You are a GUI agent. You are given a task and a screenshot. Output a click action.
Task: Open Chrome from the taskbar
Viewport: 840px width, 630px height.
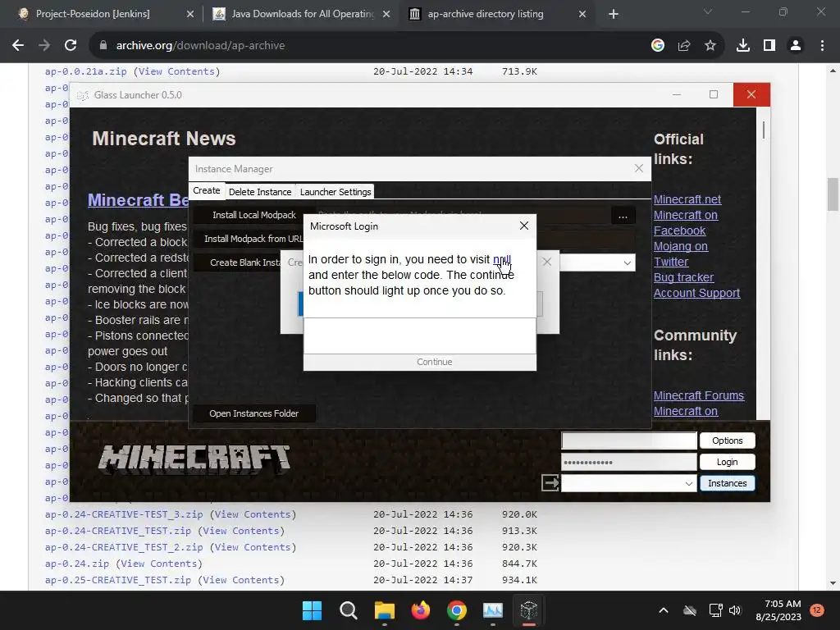click(456, 610)
